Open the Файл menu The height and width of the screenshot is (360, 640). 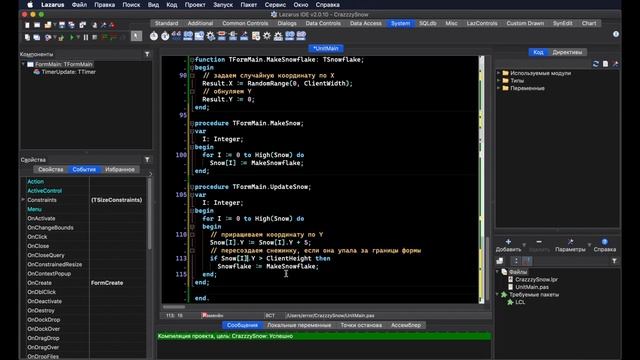(x=79, y=5)
